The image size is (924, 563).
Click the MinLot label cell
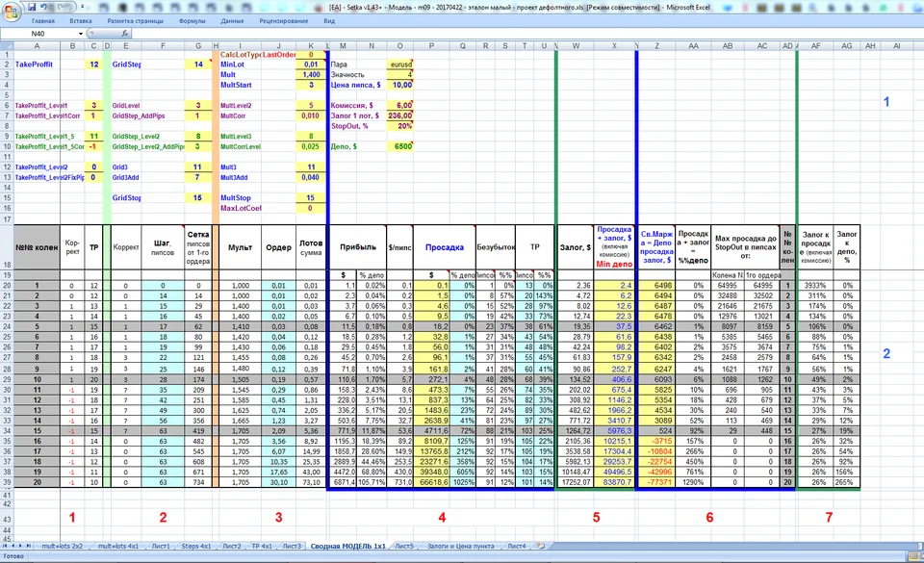233,64
